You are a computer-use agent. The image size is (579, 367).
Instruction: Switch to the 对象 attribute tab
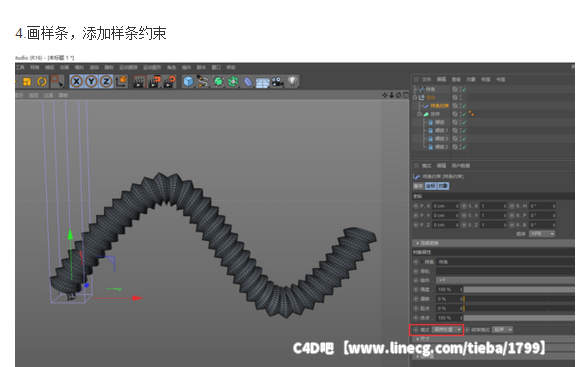click(x=443, y=186)
